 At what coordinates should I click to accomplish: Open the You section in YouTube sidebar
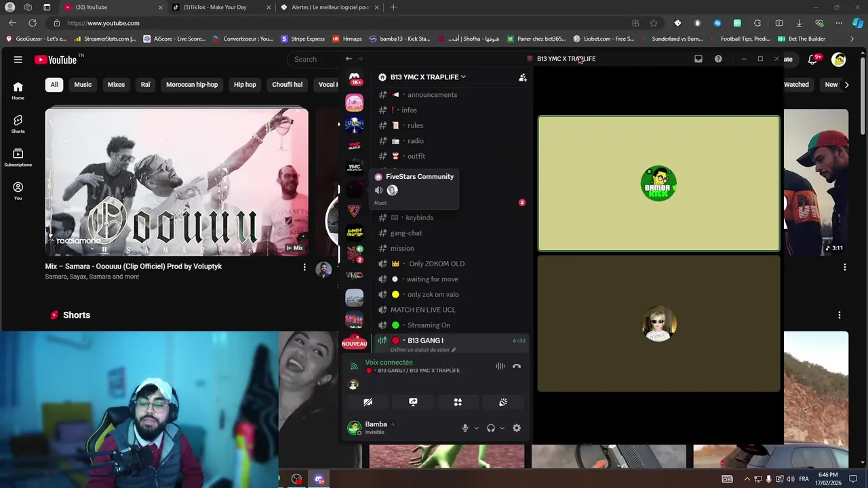click(18, 190)
